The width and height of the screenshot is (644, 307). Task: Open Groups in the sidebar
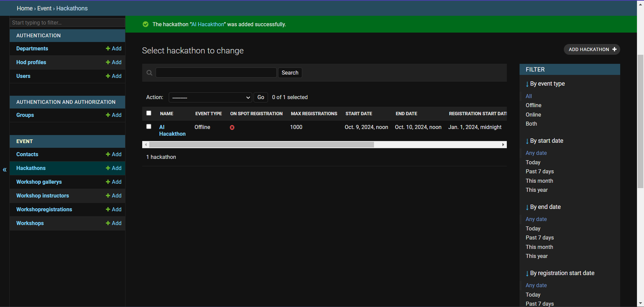pyautogui.click(x=25, y=115)
